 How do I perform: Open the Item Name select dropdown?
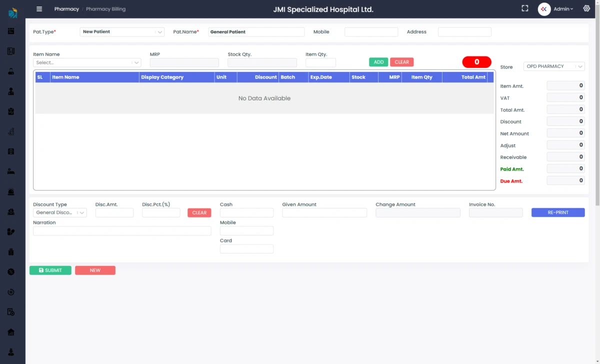point(87,63)
